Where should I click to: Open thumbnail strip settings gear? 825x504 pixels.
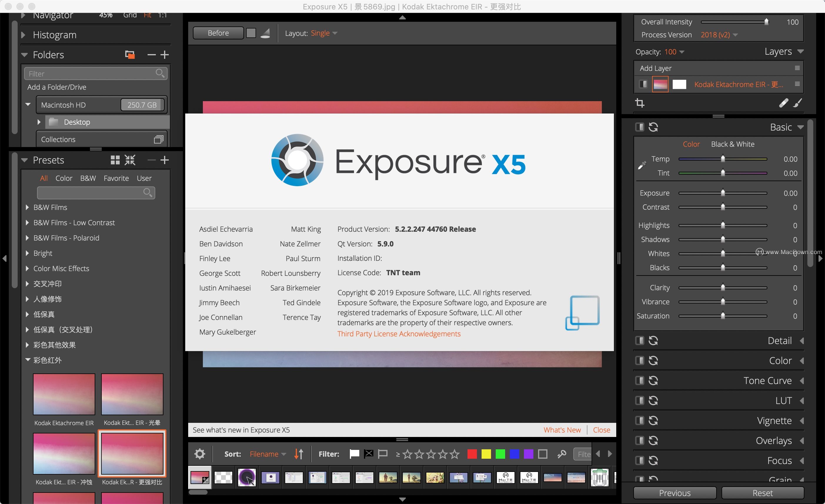tap(200, 454)
